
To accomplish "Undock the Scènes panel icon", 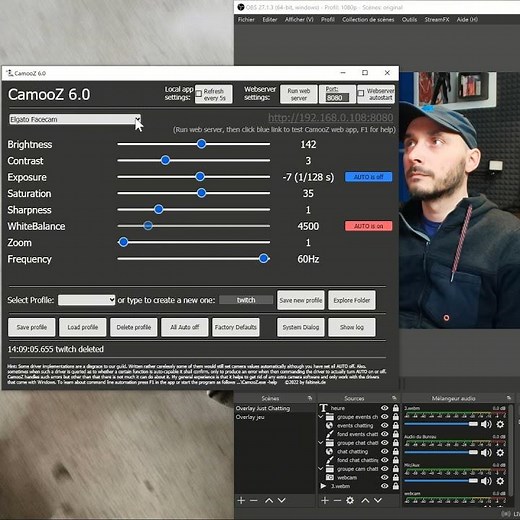I will point(310,398).
